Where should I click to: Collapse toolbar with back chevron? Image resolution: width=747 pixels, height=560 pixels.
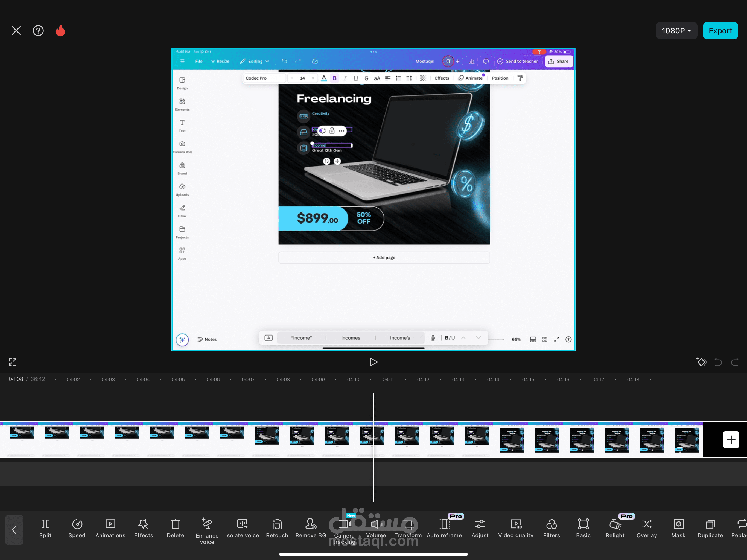[x=14, y=530]
